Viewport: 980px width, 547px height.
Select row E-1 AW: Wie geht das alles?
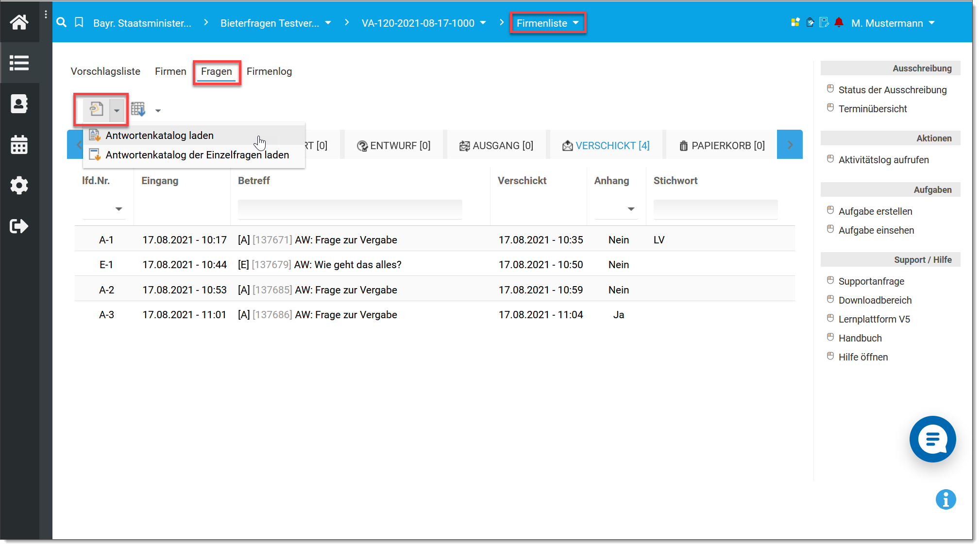(435, 264)
